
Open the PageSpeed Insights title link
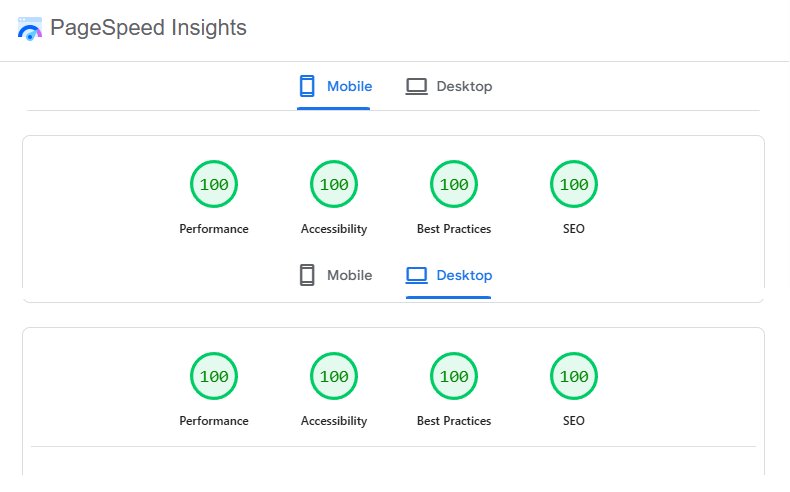(148, 28)
